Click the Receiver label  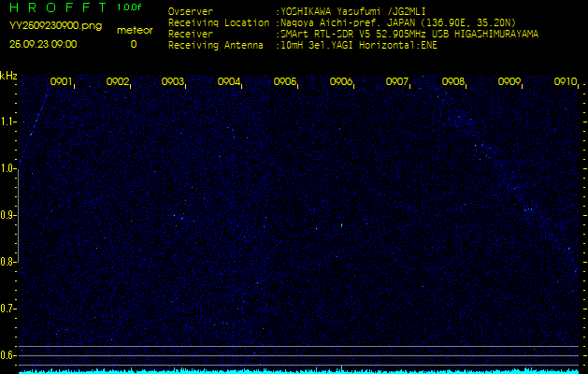tap(191, 35)
